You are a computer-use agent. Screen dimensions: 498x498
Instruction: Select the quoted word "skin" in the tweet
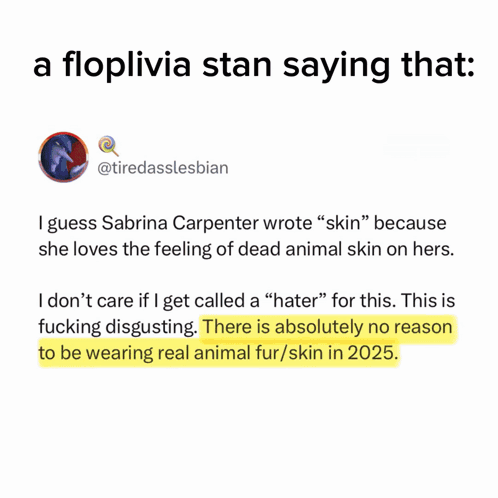coord(342,223)
